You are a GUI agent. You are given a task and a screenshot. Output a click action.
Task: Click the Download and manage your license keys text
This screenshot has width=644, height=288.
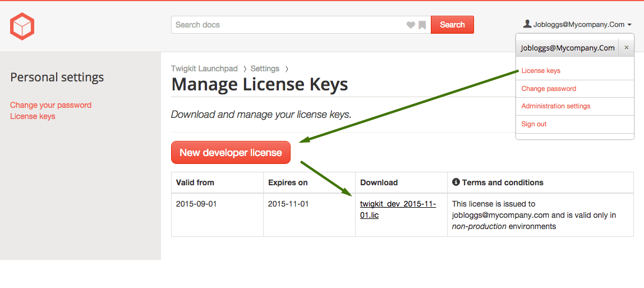point(261,114)
